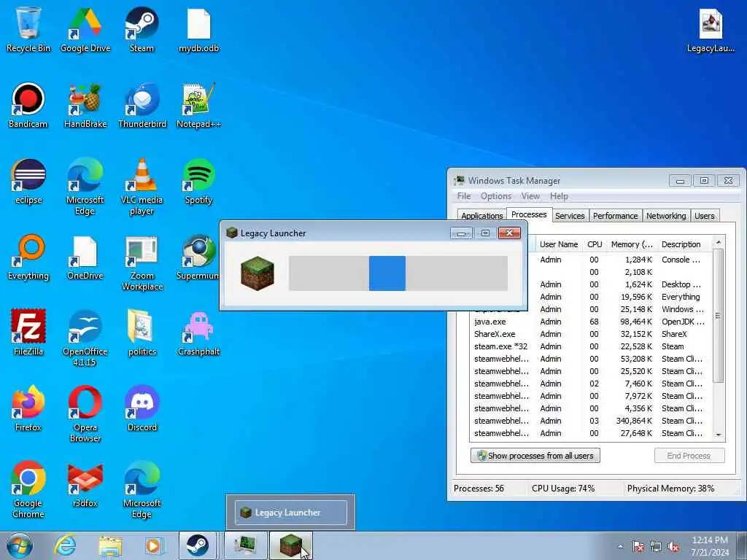
Task: Select the steam.exe *32 process row
Action: coord(591,346)
